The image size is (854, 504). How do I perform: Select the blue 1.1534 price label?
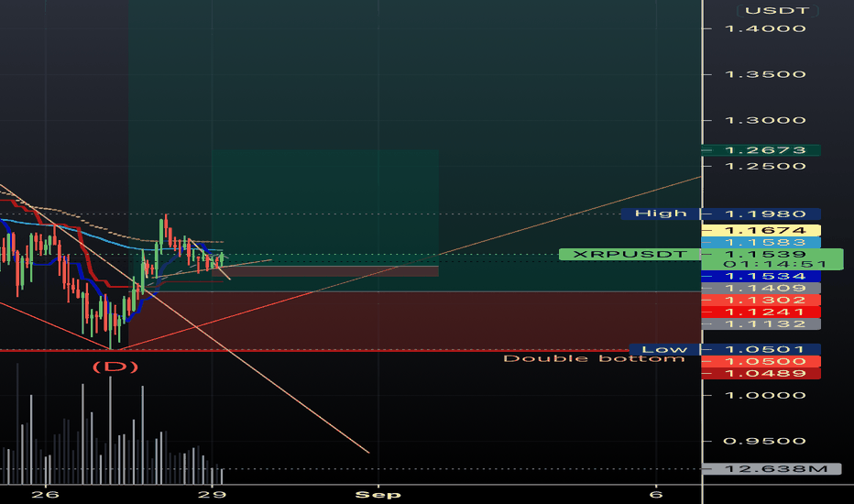point(761,276)
